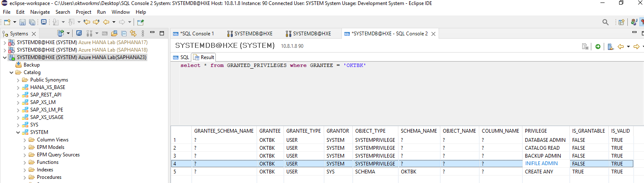This screenshot has height=183, width=644.
Task: Click the Previous Annotation toolbar icon
Action: (x=71, y=22)
